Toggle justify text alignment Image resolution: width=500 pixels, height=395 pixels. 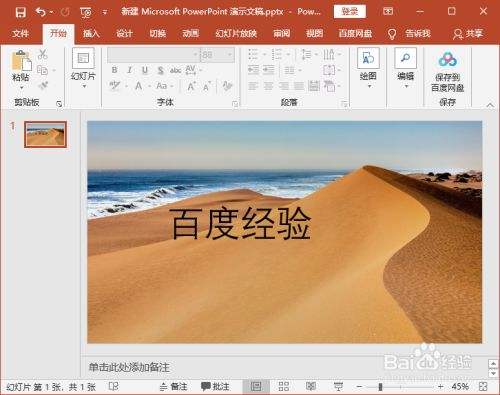pyautogui.click(x=299, y=86)
